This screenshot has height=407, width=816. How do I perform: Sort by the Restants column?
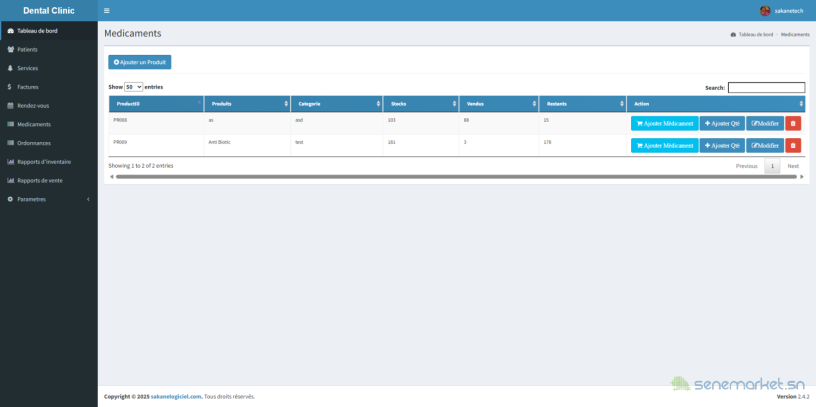click(583, 104)
